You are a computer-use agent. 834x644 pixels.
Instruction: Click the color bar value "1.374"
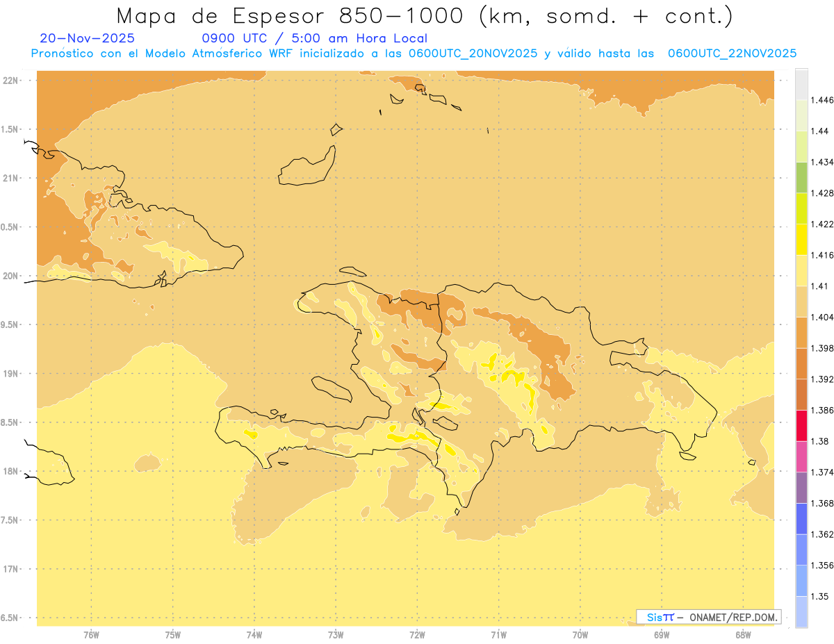(x=821, y=472)
